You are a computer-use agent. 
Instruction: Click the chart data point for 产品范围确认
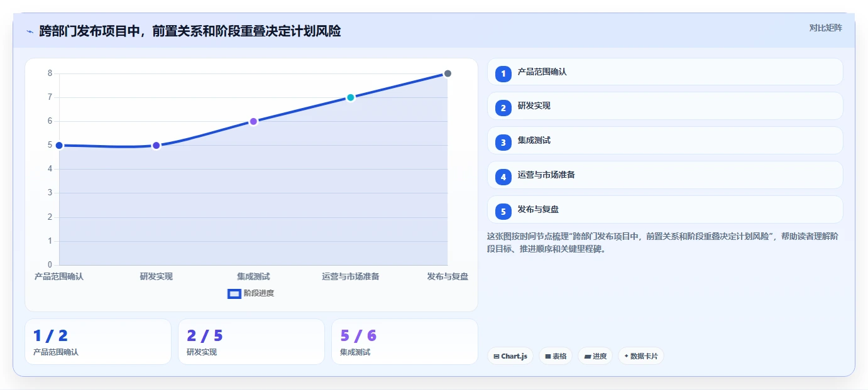click(59, 146)
